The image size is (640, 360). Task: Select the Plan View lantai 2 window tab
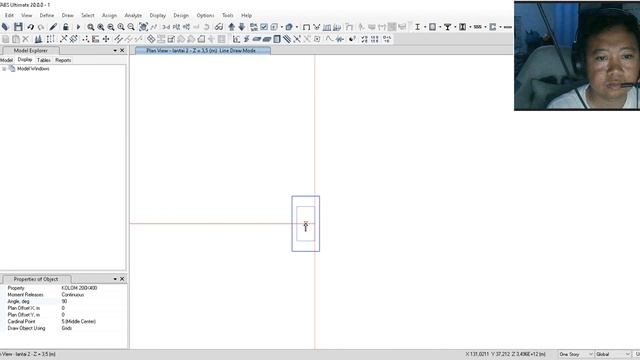tap(203, 51)
